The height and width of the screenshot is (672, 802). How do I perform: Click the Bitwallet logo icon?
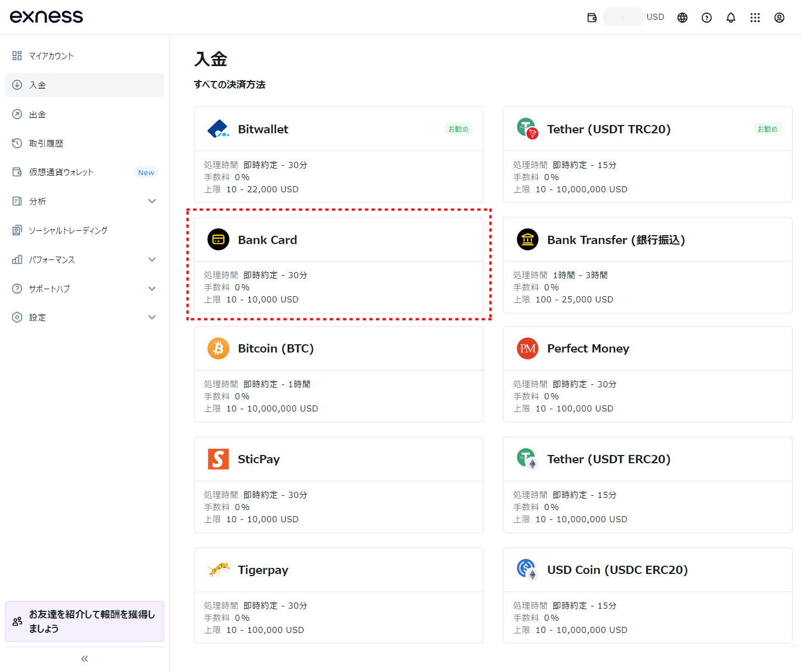point(218,129)
